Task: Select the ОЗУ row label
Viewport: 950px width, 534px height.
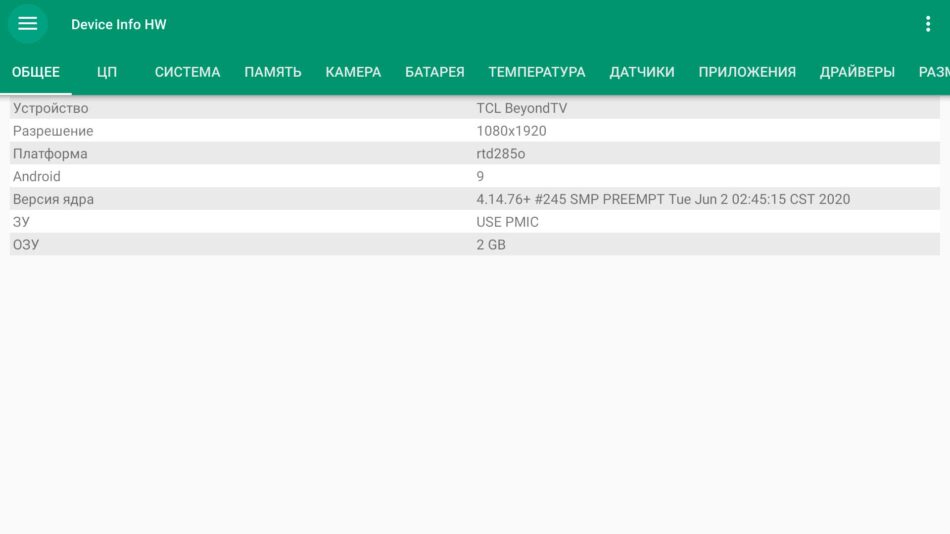Action: 26,244
